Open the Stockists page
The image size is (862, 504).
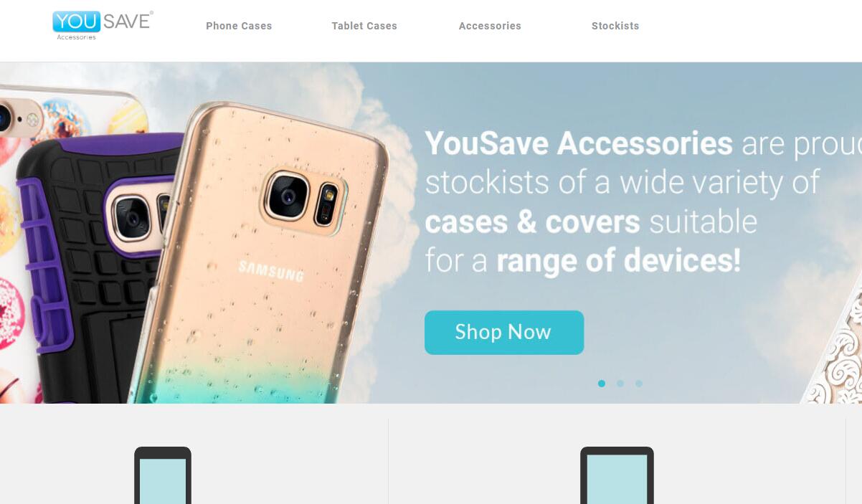click(615, 26)
